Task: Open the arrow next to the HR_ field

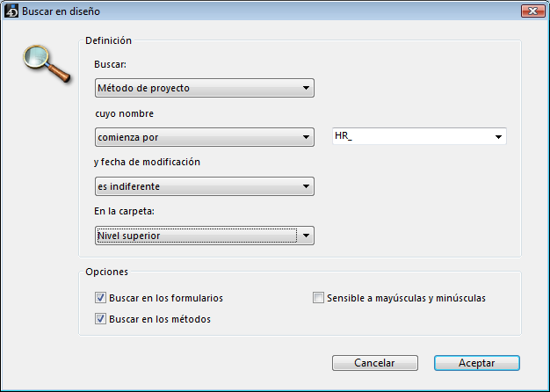Action: [499, 137]
